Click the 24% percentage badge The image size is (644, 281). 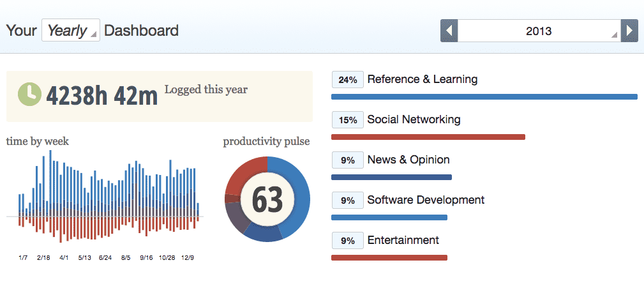click(348, 80)
